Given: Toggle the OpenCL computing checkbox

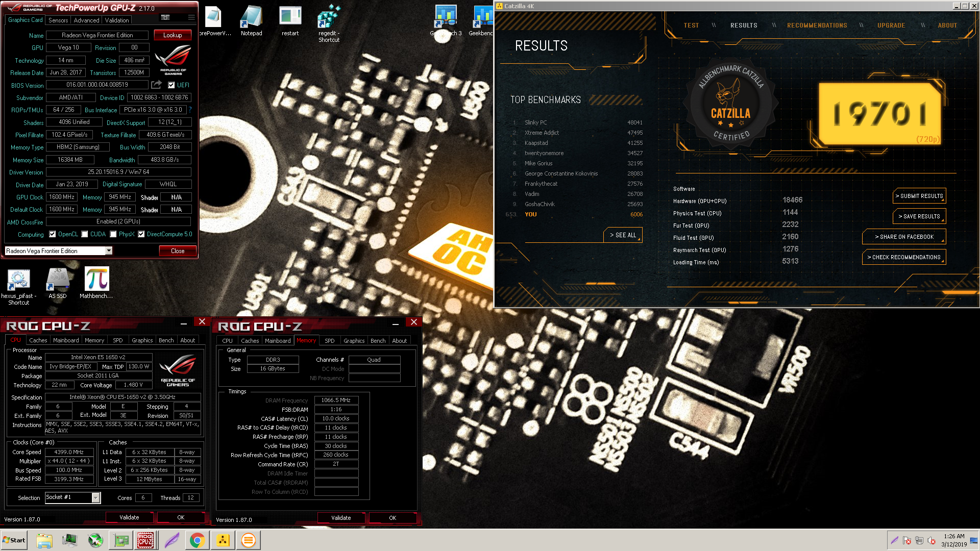Looking at the screenshot, I should tap(53, 234).
